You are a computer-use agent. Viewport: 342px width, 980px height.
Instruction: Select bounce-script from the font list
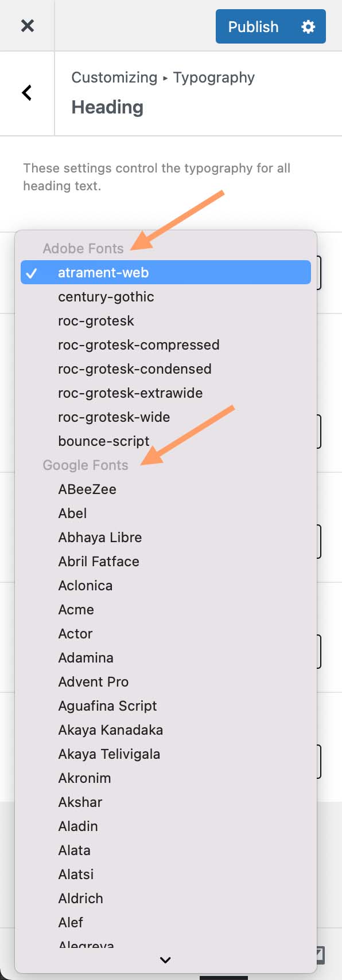click(x=104, y=441)
